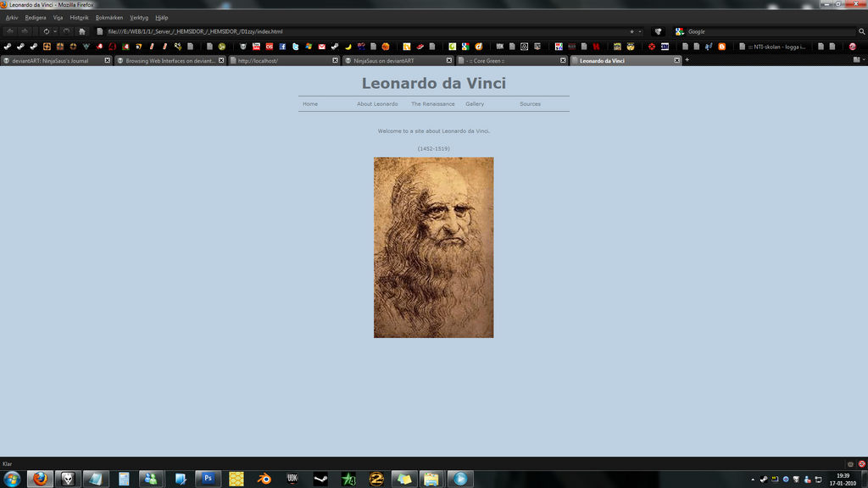Click the search magnifier in Google box

click(x=861, y=31)
